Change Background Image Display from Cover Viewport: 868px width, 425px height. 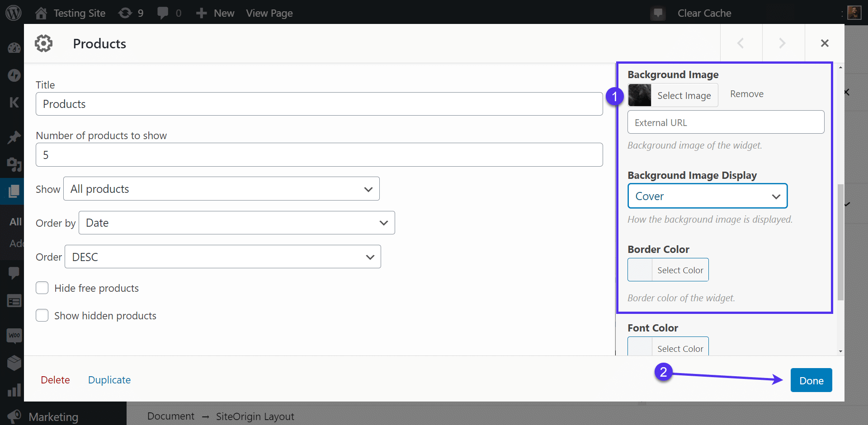[x=707, y=196]
